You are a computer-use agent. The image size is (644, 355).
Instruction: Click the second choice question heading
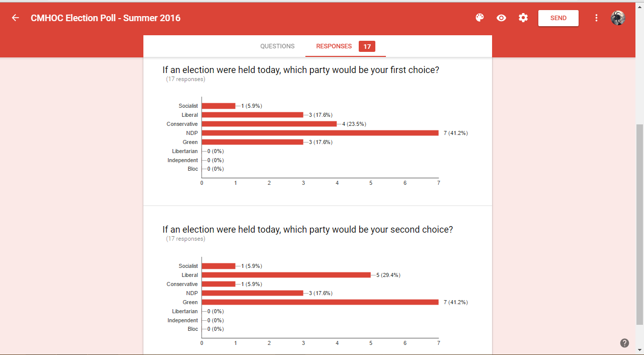307,230
